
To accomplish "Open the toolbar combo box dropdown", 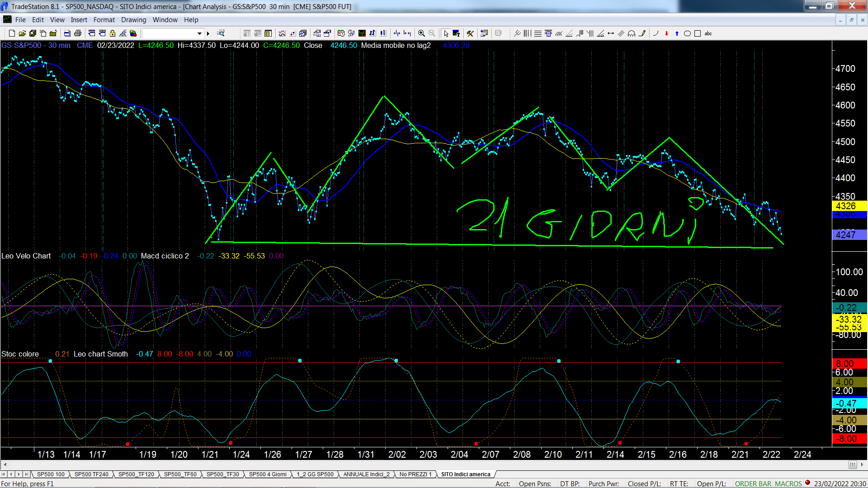I will click(x=199, y=33).
